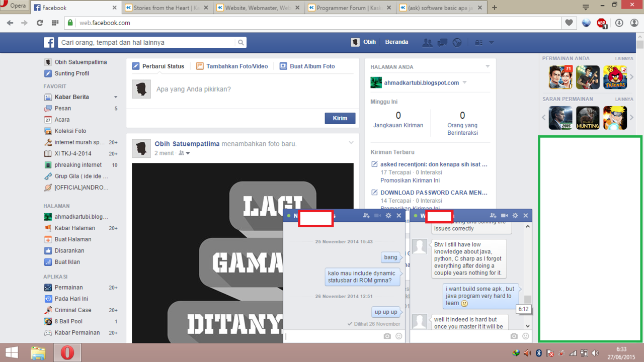
Task: Expand post options arrow on Obih's post
Action: pyautogui.click(x=351, y=143)
